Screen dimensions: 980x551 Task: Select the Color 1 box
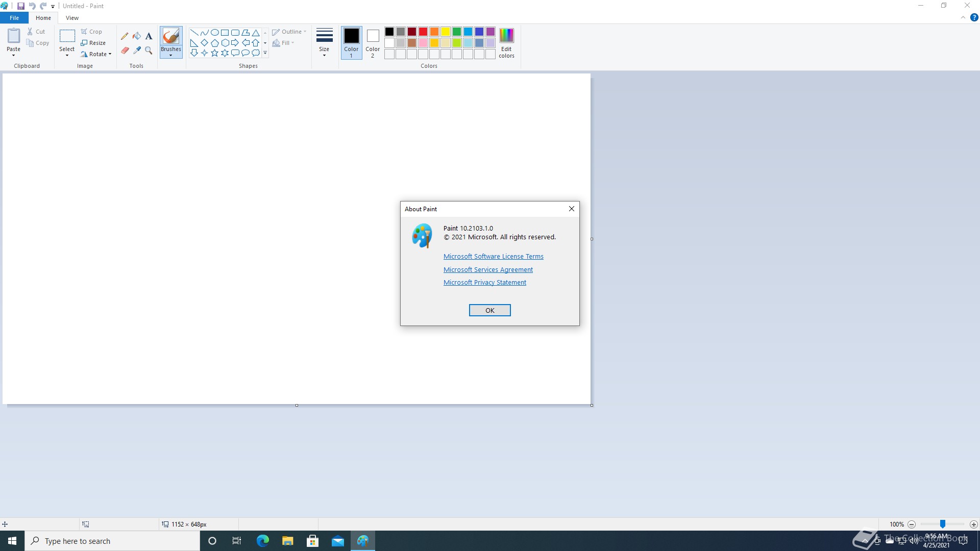tap(351, 42)
